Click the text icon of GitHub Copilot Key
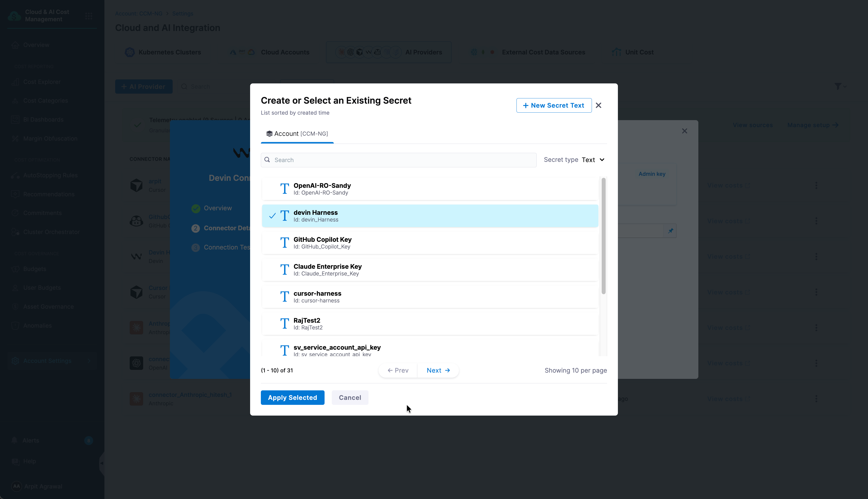This screenshot has width=868, height=499. coord(285,243)
